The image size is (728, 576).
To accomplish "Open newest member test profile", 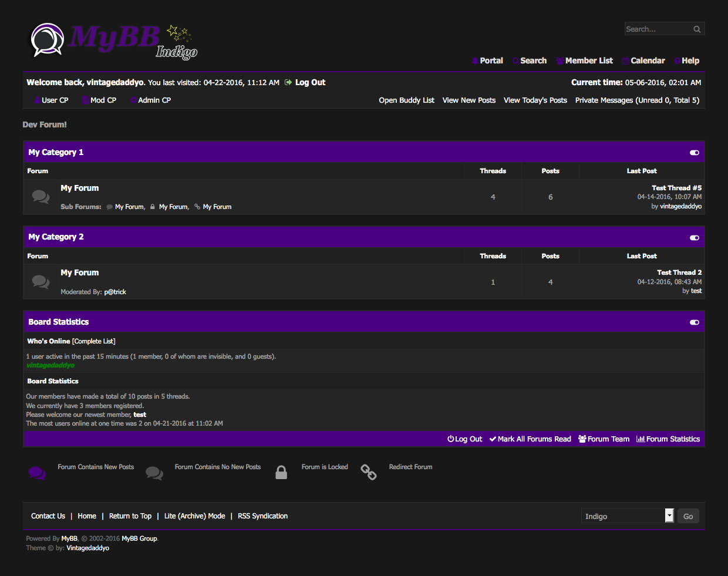I will (x=140, y=415).
